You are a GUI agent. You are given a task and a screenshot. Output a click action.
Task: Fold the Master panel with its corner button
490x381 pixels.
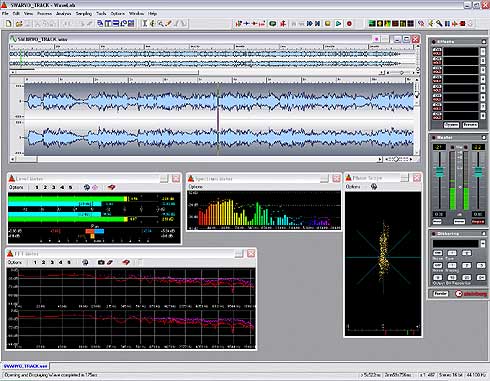pyautogui.click(x=483, y=137)
